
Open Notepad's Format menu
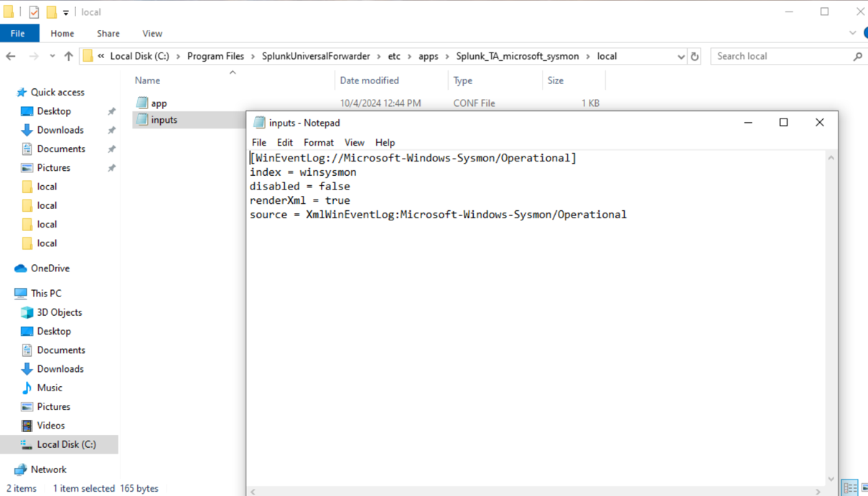pos(318,142)
